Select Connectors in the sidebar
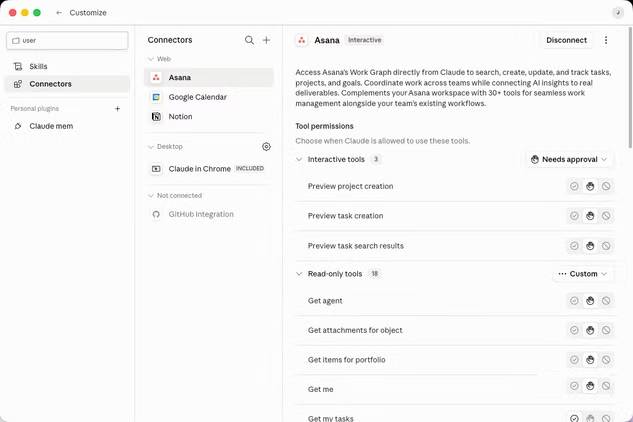The height and width of the screenshot is (422, 633). [67, 84]
